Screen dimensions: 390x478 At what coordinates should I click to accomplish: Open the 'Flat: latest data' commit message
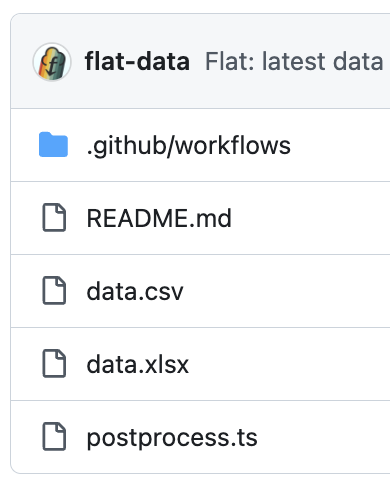click(294, 62)
